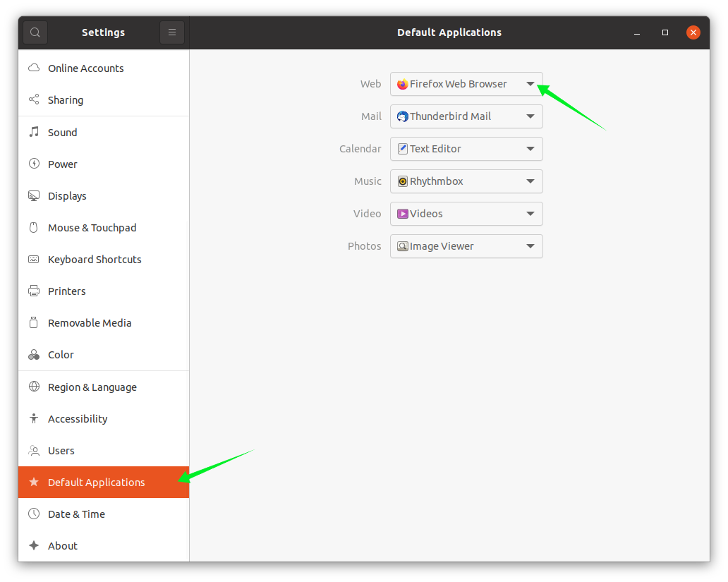Click the Users icon in sidebar

pos(34,450)
